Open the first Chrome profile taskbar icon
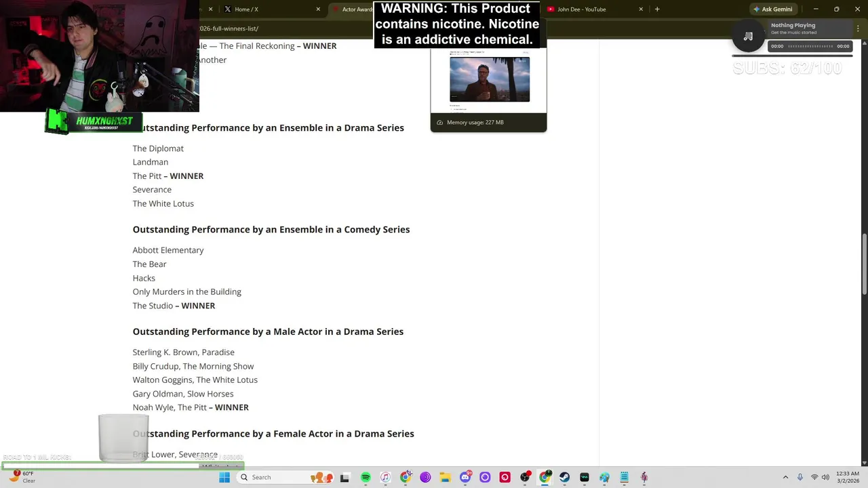 click(406, 477)
